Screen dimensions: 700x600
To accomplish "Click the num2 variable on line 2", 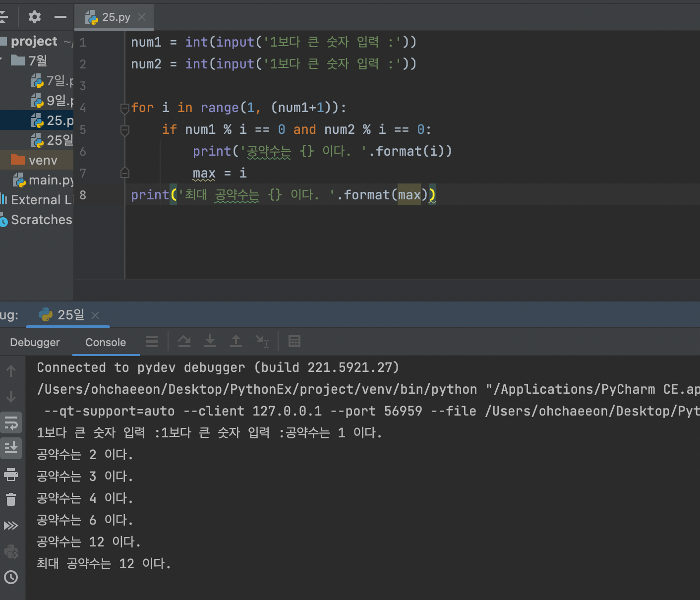I will (146, 64).
